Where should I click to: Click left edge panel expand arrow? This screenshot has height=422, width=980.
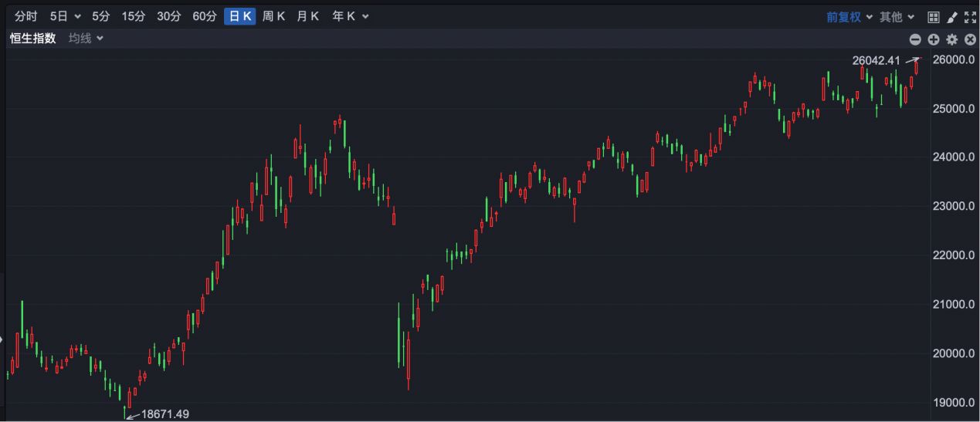pos(2,339)
